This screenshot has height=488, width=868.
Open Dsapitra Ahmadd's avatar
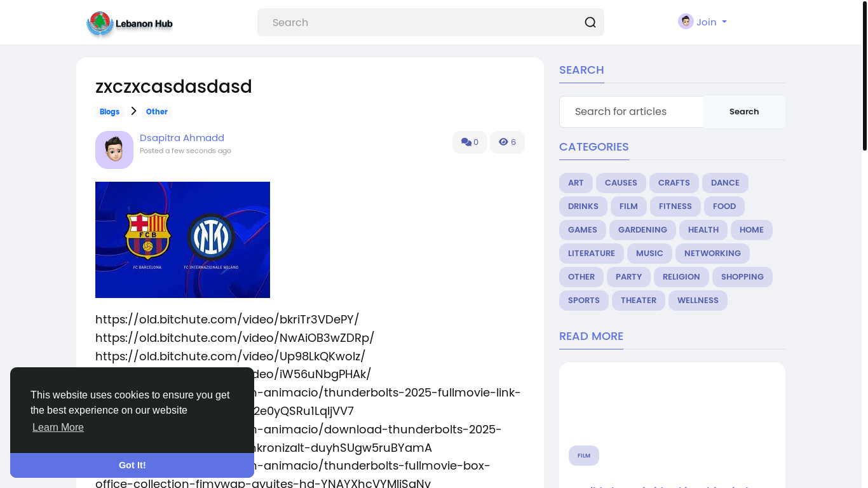coord(114,150)
